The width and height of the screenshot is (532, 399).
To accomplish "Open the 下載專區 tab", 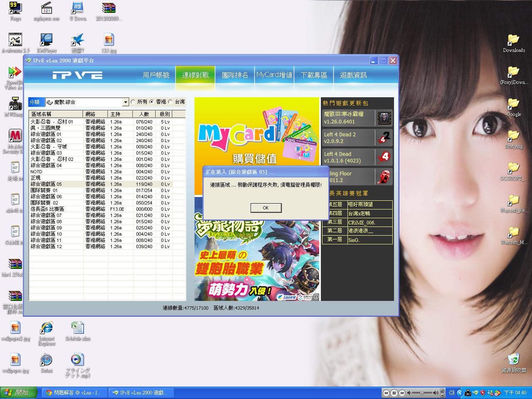I will pos(314,75).
